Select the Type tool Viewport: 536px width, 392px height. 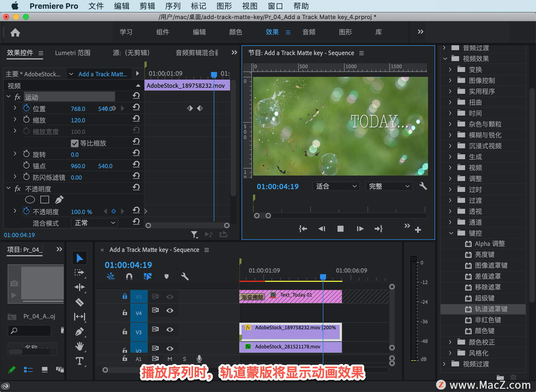[x=80, y=361]
